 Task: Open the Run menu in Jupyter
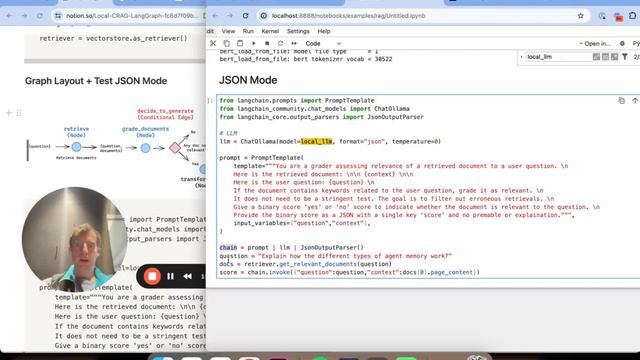coord(248,31)
